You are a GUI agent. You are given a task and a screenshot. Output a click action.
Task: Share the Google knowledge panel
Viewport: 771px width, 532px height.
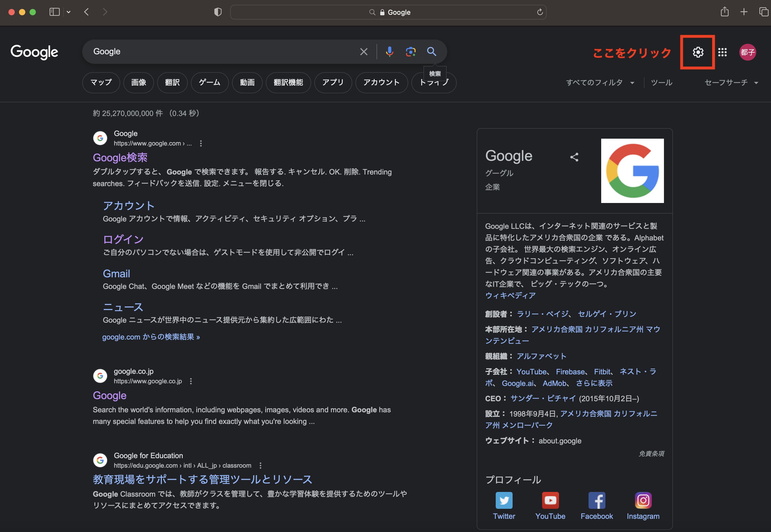pos(574,157)
